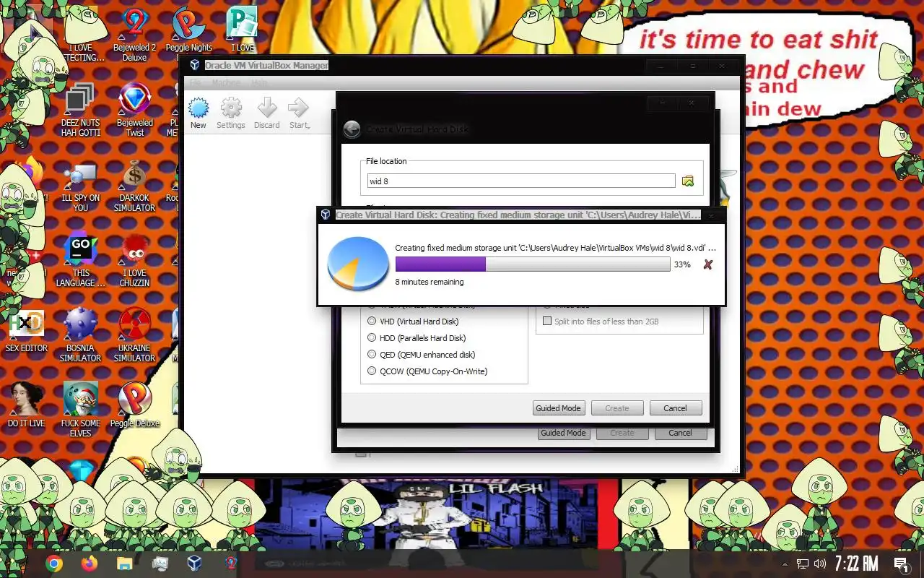
Task: Open the notification center icon
Action: tap(901, 564)
